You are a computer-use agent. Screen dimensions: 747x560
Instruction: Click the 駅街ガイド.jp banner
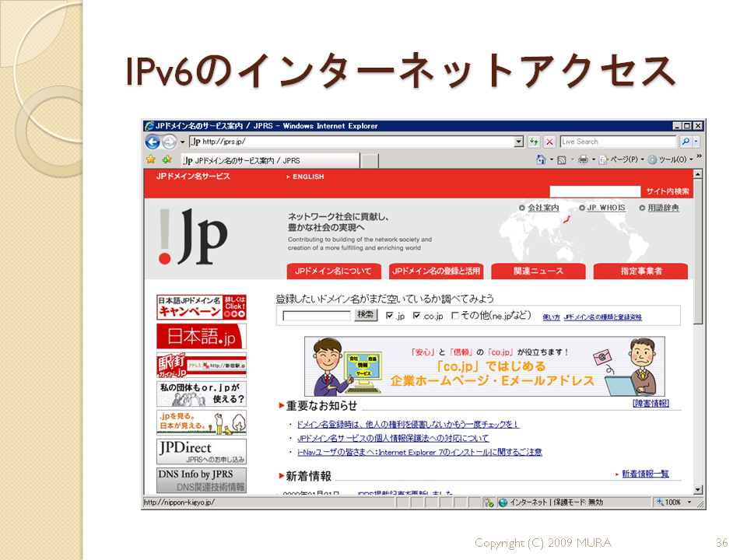[x=202, y=366]
